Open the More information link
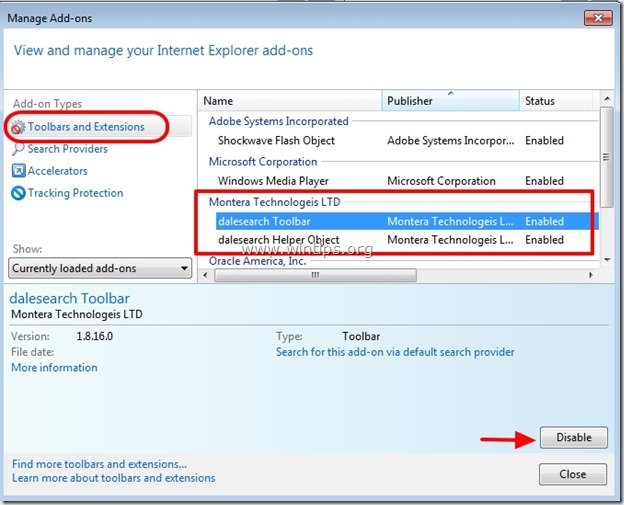The height and width of the screenshot is (505, 624). click(54, 368)
